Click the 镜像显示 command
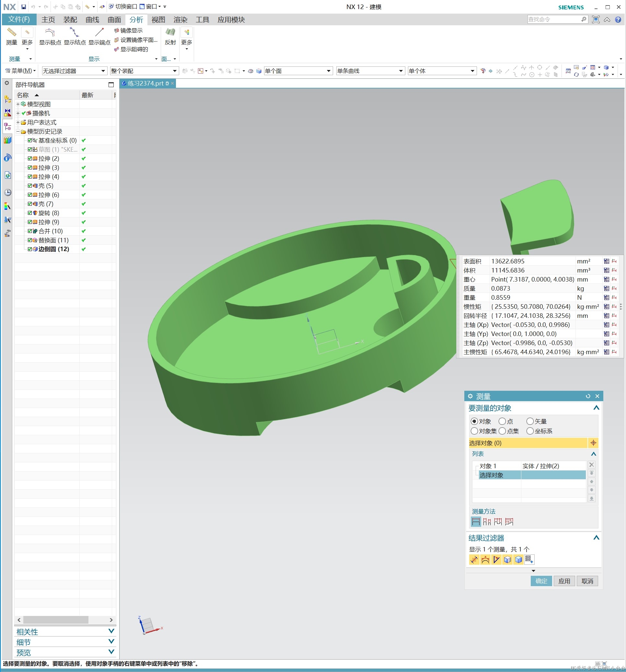 128,30
